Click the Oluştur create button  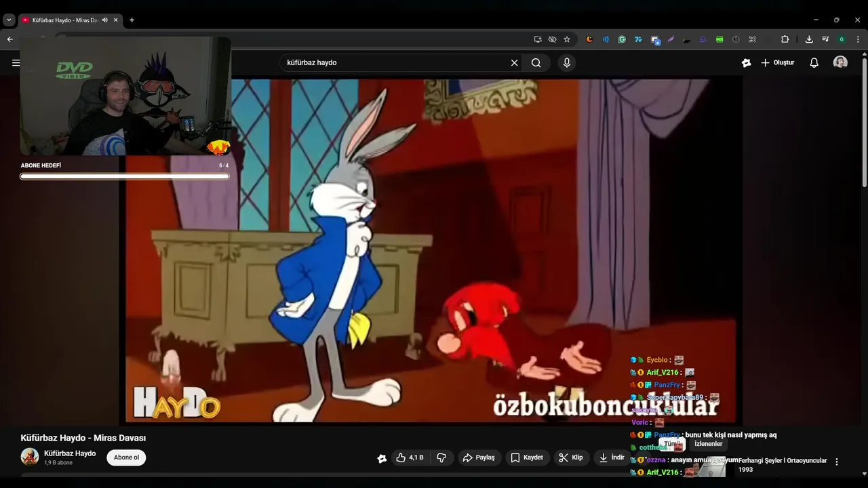(777, 63)
